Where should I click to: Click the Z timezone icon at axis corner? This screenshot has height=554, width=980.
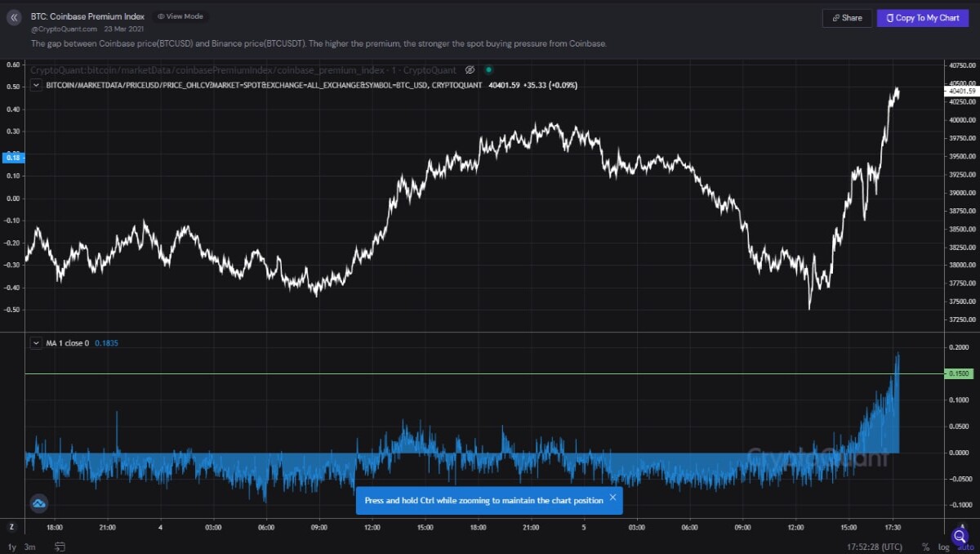(11, 526)
